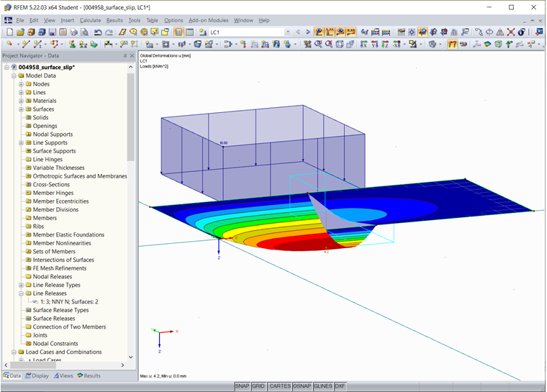547x392 pixels.
Task: Select Nodal Constraints in the tree
Action: click(55, 344)
